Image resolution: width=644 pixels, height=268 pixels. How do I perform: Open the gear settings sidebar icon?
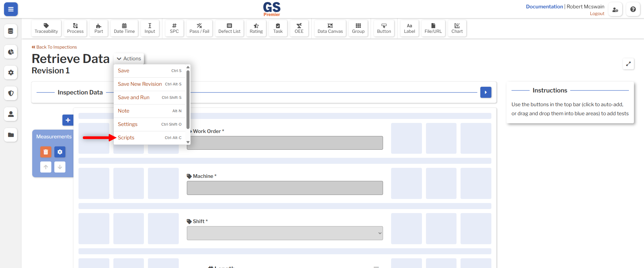(x=11, y=73)
